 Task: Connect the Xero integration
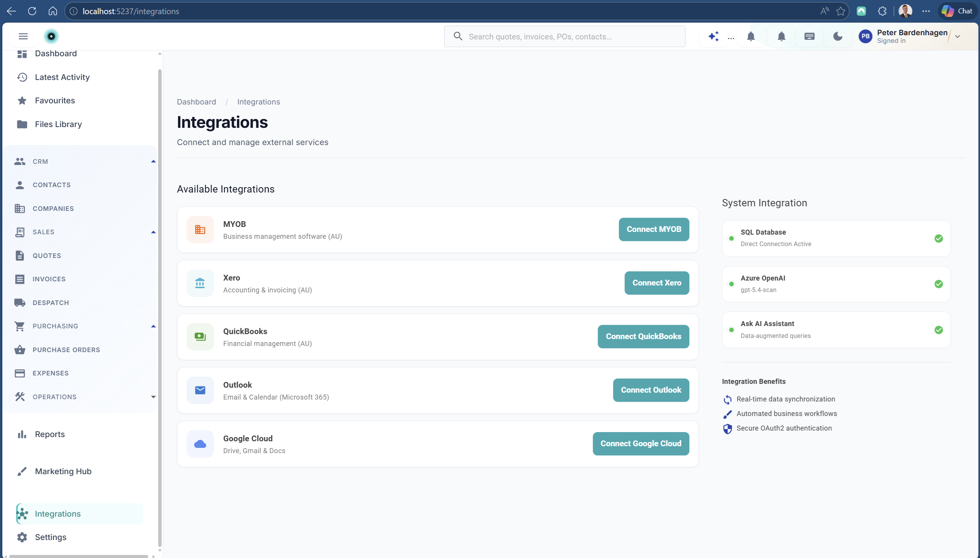coord(657,283)
